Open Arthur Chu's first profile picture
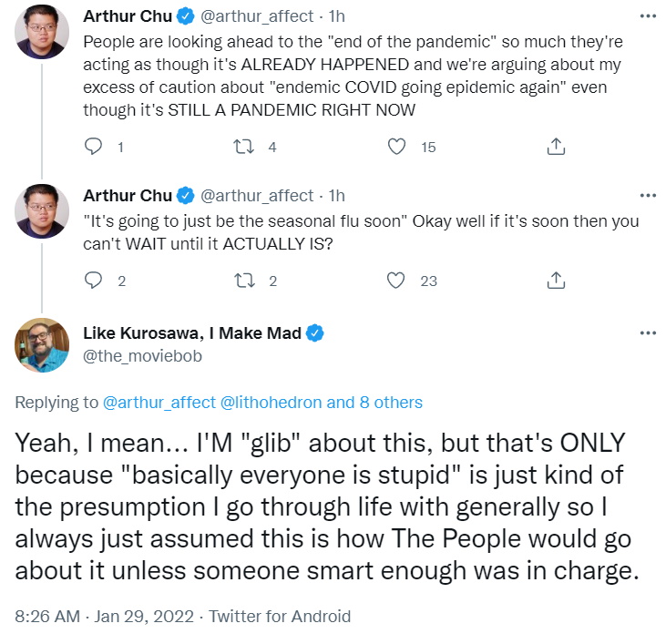The width and height of the screenshot is (666, 644). pos(42,31)
